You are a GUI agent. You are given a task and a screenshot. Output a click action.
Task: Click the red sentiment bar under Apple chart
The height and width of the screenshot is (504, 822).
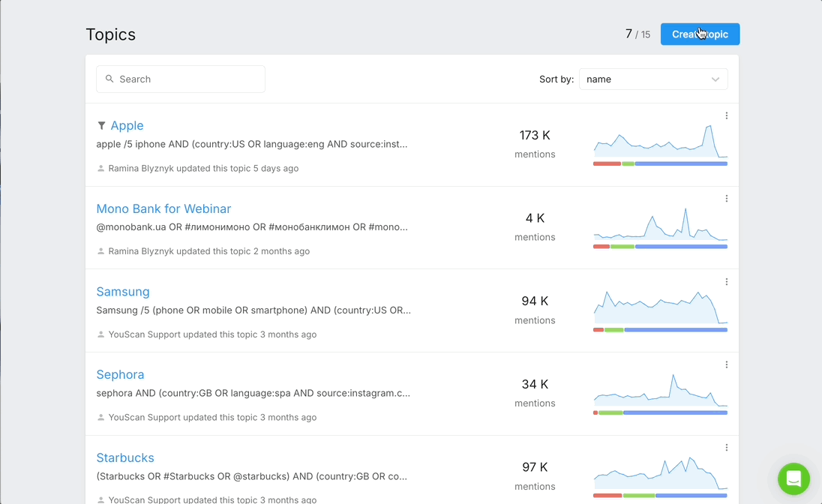click(x=607, y=163)
